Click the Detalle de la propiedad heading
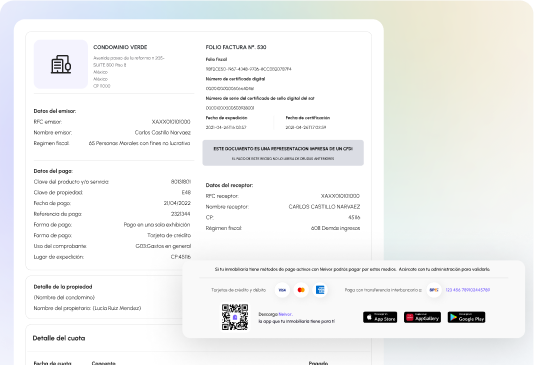The image size is (534, 365). pyautogui.click(x=63, y=287)
